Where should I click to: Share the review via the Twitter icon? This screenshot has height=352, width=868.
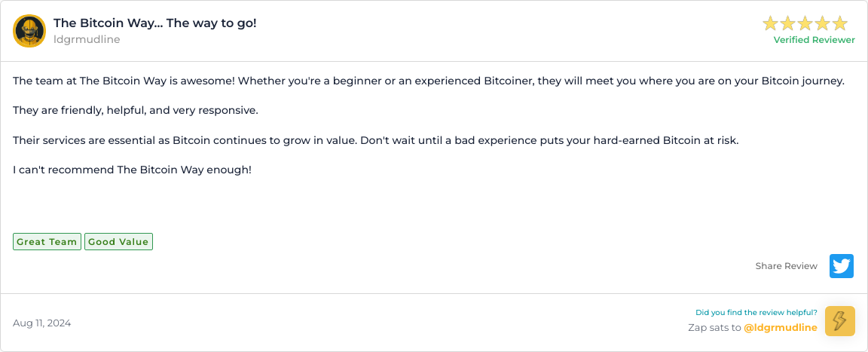click(842, 266)
